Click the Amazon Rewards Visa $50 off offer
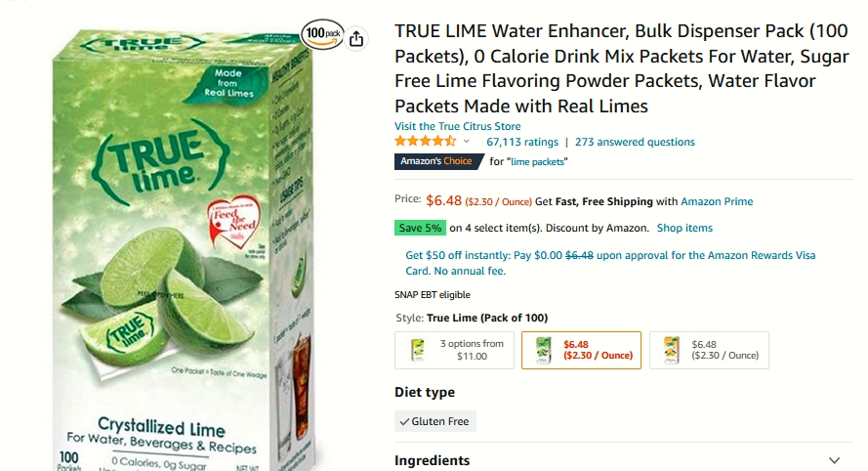Viewport: 868px width, 471px height. [x=610, y=263]
